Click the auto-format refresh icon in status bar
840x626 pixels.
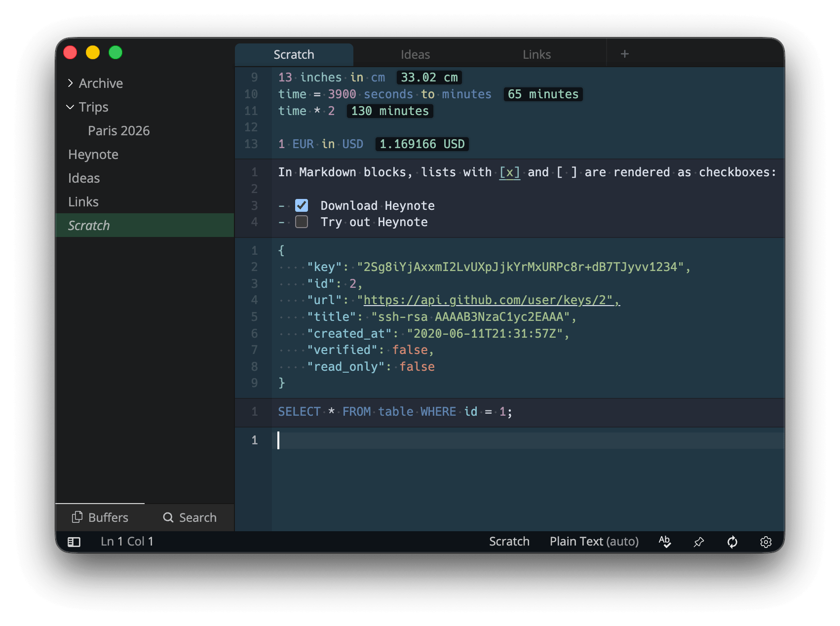point(732,542)
